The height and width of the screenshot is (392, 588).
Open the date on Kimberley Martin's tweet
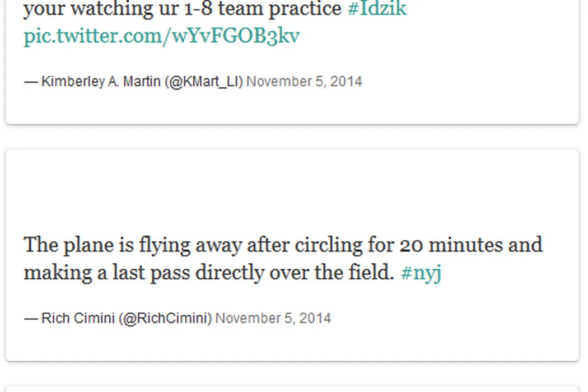304,82
